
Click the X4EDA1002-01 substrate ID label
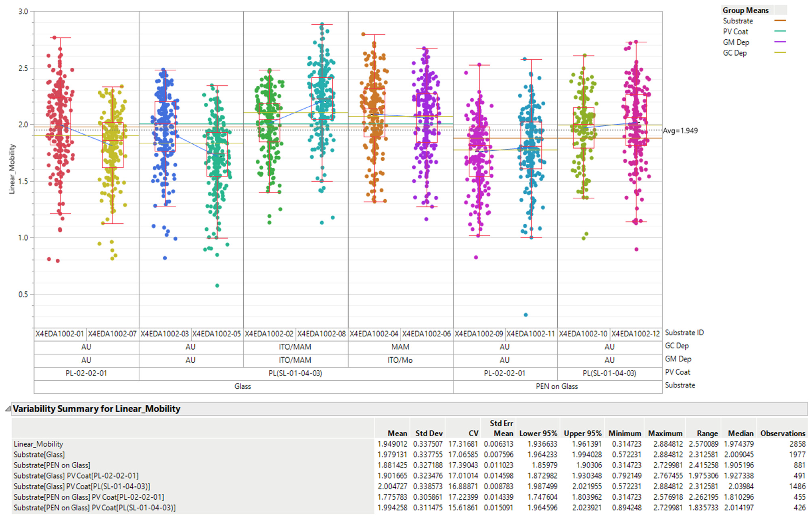tap(60, 334)
